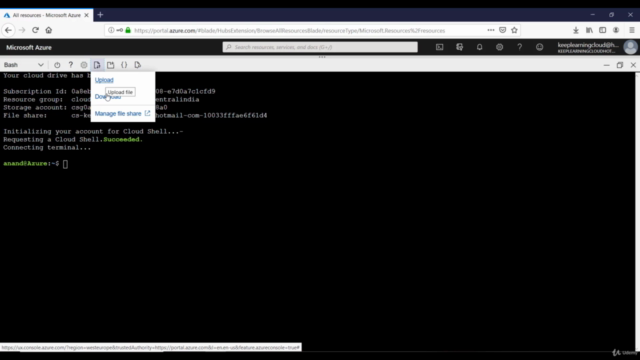Click Microsoft Azure home title
Image resolution: width=640 pixels, height=360 pixels.
29,47
